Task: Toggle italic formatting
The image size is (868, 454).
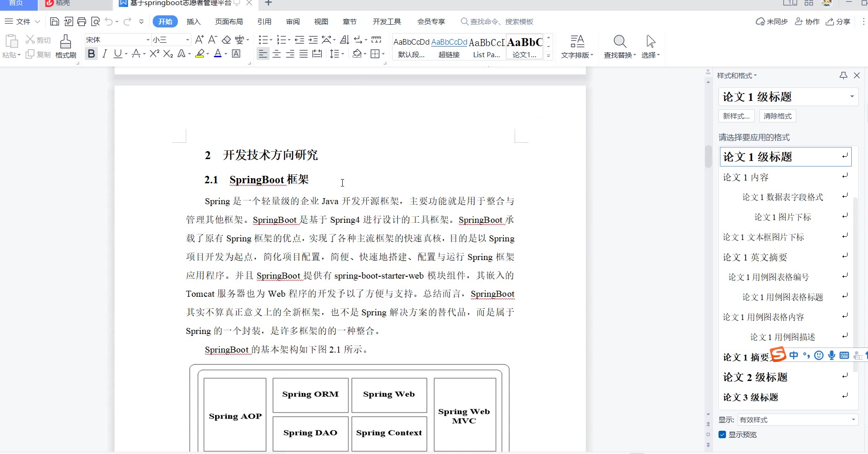Action: point(105,54)
